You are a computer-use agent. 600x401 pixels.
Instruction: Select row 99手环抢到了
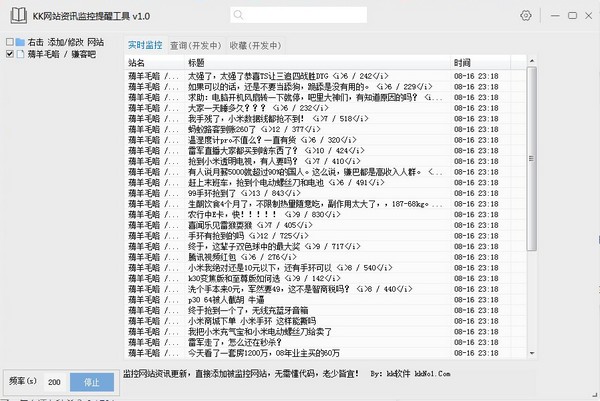click(x=325, y=193)
